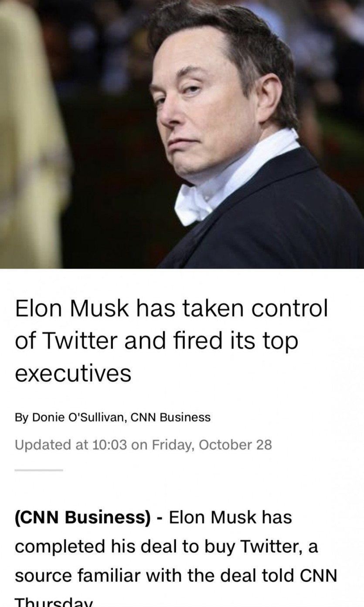
Task: Click the short divider line below the timestamp
Action: (x=39, y=470)
